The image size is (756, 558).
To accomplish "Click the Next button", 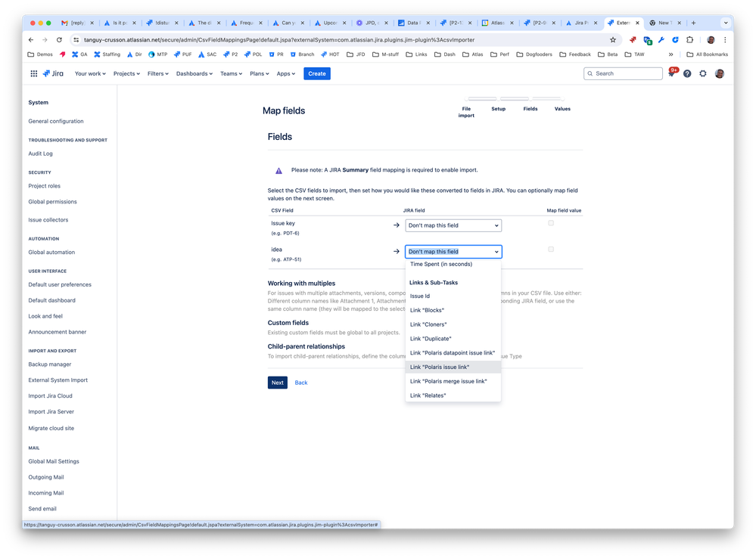I will coord(277,383).
